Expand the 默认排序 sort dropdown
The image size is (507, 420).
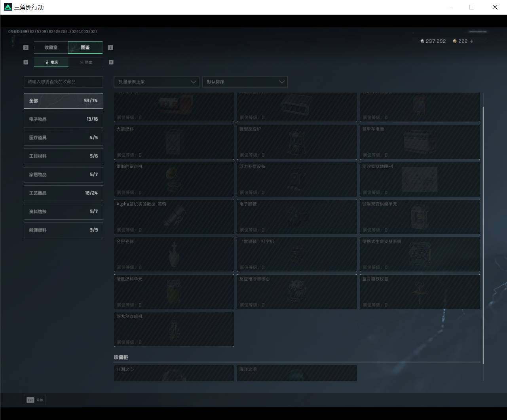pos(245,82)
